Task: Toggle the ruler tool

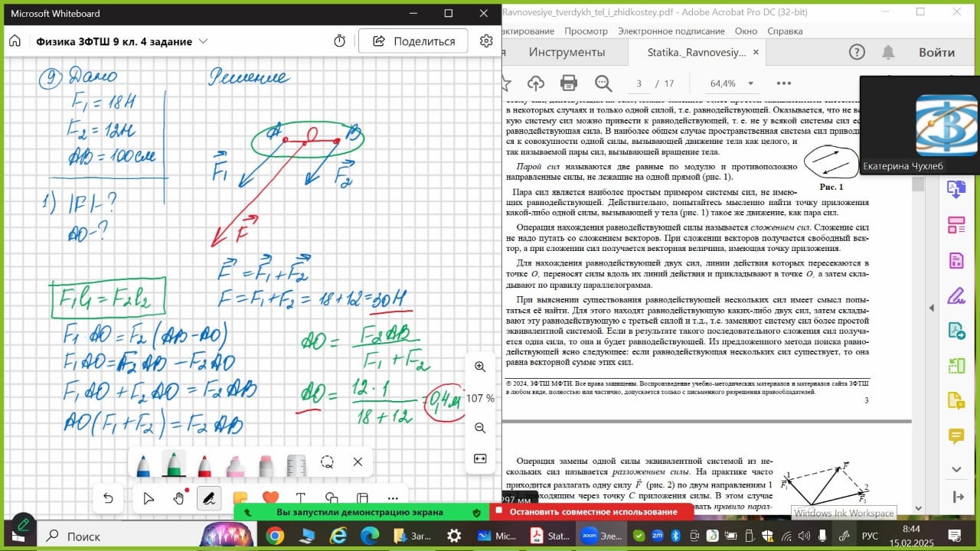Action: [296, 465]
